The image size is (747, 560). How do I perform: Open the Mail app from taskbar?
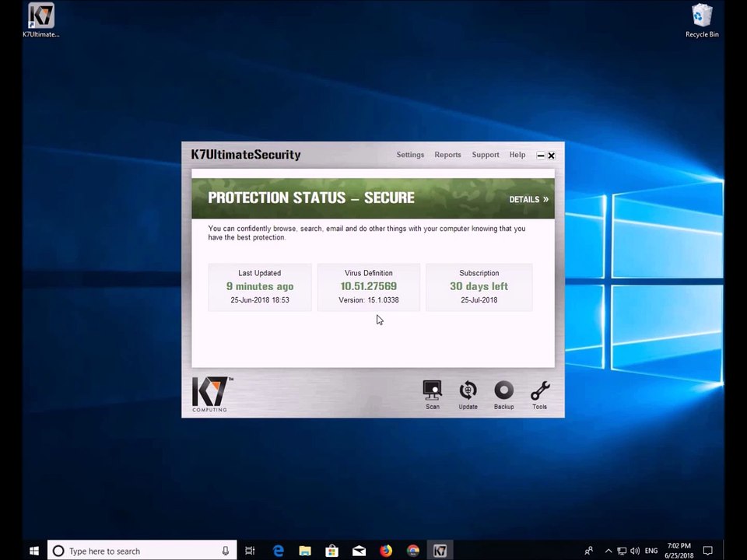pos(359,551)
